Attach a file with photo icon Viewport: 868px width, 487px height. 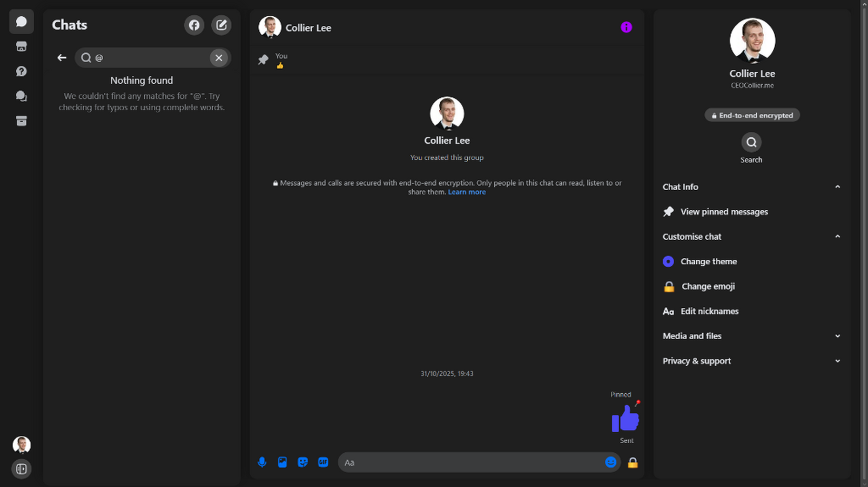[x=282, y=462]
